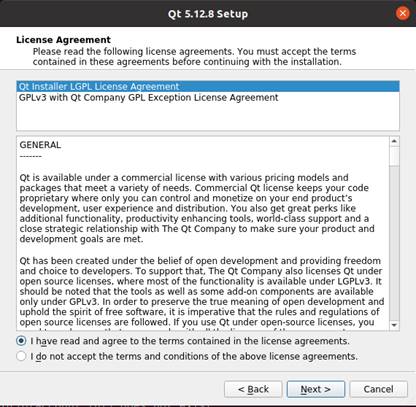Click the License Agreement header title

(x=63, y=40)
